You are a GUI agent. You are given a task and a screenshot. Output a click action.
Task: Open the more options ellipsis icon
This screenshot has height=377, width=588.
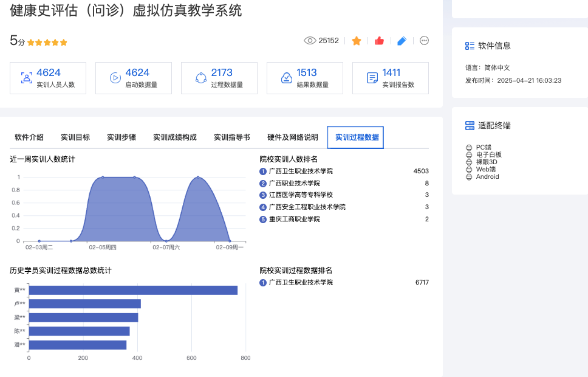tap(424, 41)
